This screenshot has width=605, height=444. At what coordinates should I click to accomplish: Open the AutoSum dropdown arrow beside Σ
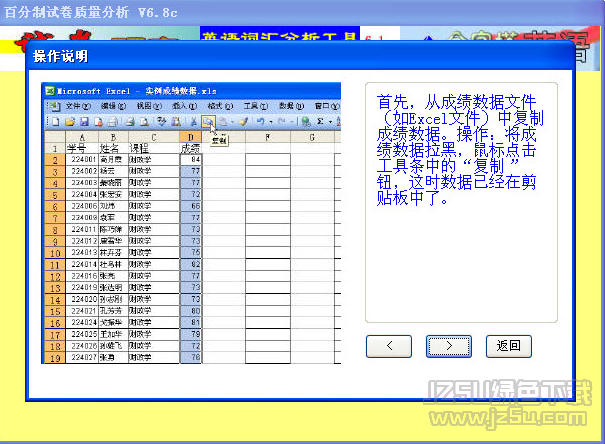click(330, 122)
